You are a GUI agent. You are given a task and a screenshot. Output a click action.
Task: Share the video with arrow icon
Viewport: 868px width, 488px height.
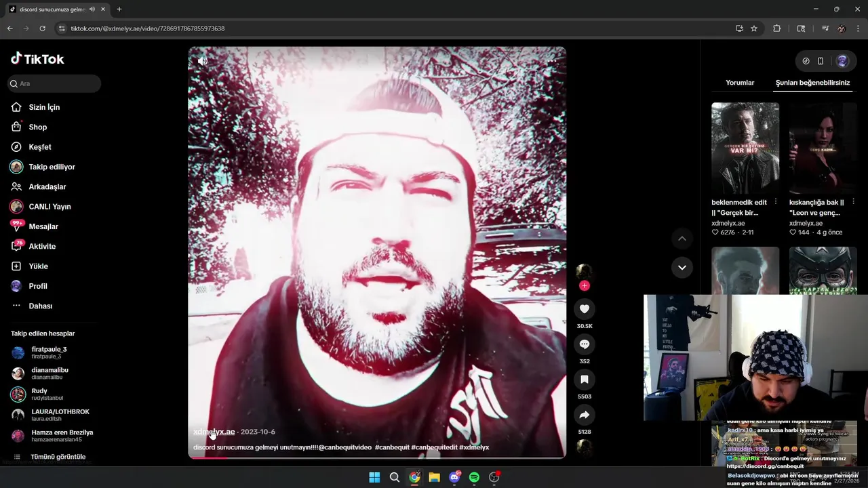pos(585,415)
